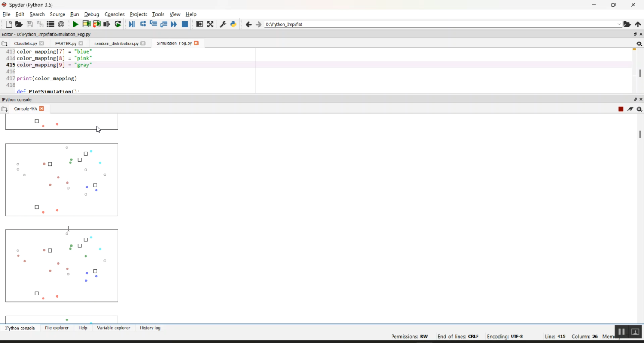The height and width of the screenshot is (343, 644).
Task: Open the Help menu
Action: pos(191,14)
